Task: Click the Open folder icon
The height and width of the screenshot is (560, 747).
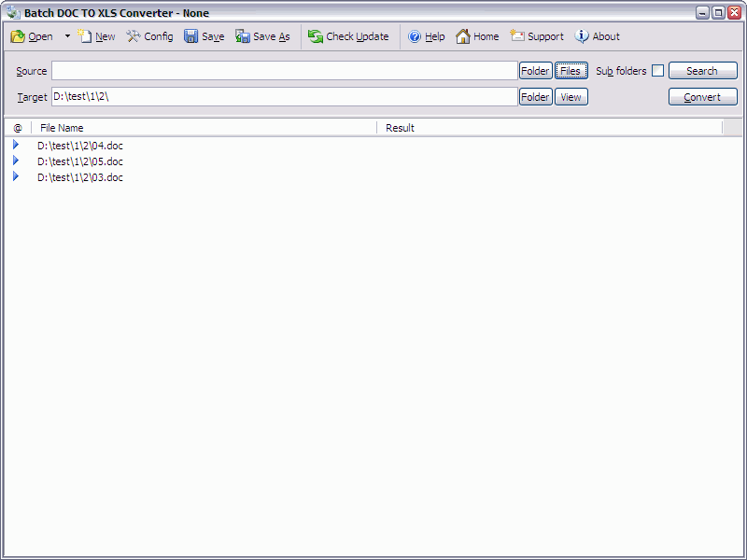Action: coord(18,36)
